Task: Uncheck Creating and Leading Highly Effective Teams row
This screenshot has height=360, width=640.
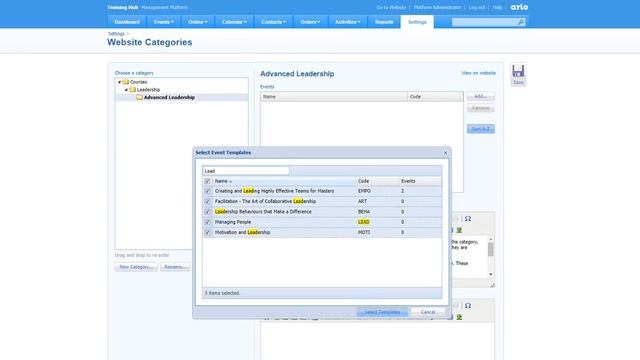Action: coord(207,191)
